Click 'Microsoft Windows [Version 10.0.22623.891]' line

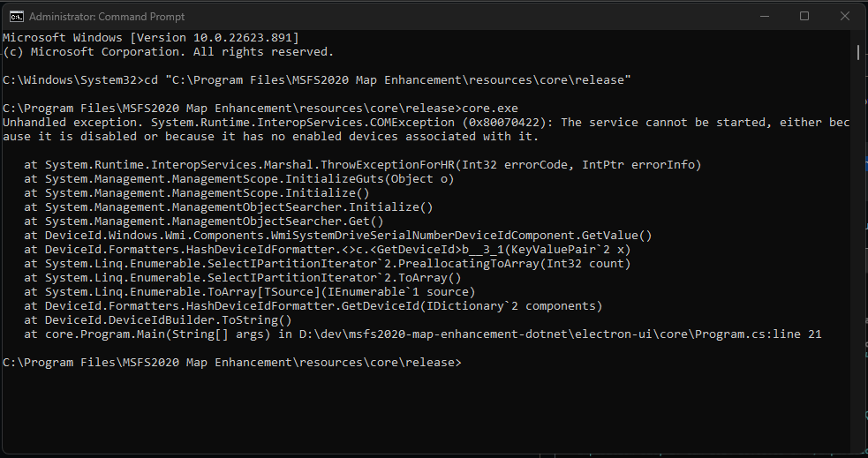coord(151,38)
